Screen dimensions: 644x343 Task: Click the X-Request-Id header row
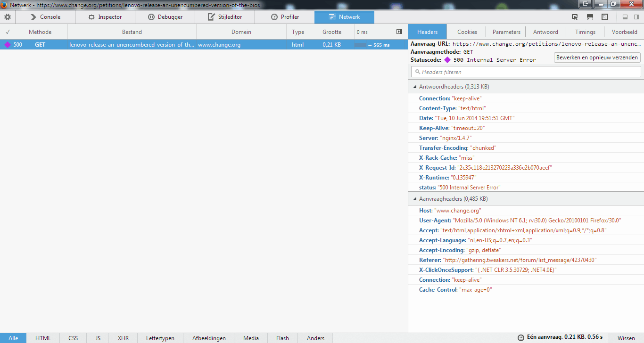526,168
